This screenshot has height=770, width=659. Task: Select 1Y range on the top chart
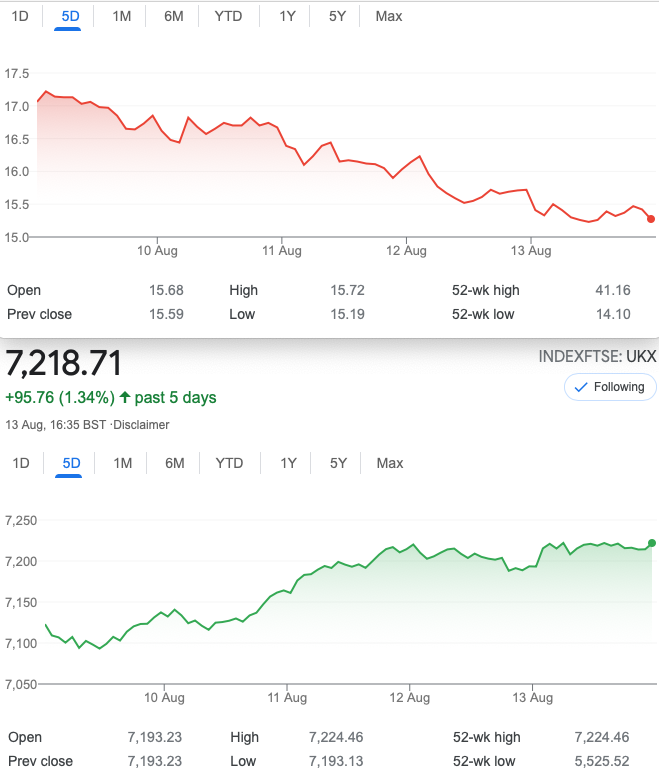pyautogui.click(x=288, y=16)
